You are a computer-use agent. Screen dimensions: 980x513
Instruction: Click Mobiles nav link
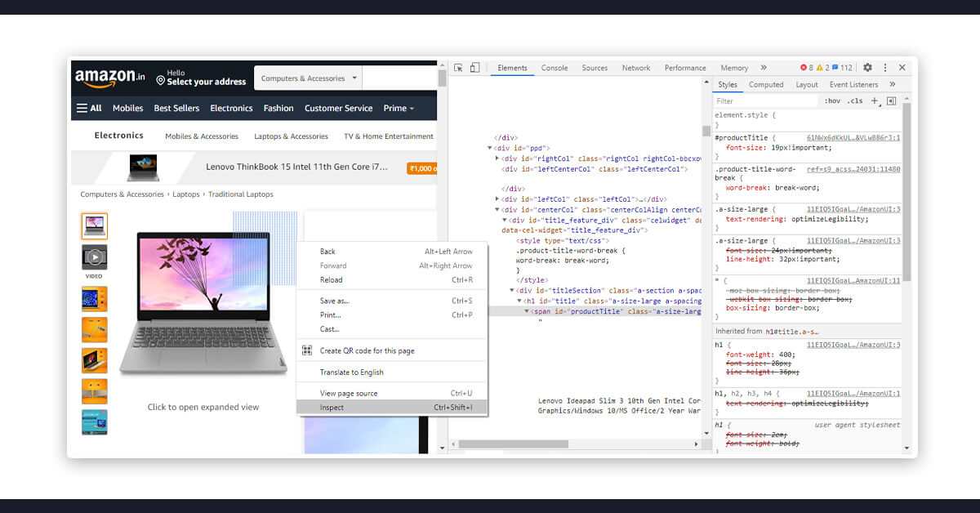127,108
